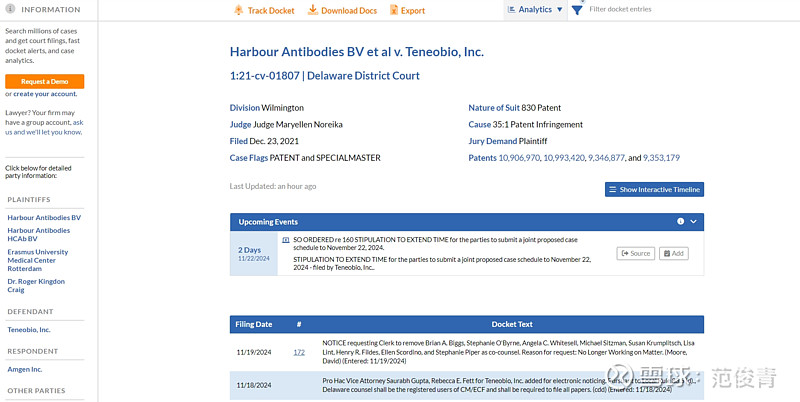
Task: Click the OTHER PARTIES section heading
Action: pyautogui.click(x=36, y=391)
